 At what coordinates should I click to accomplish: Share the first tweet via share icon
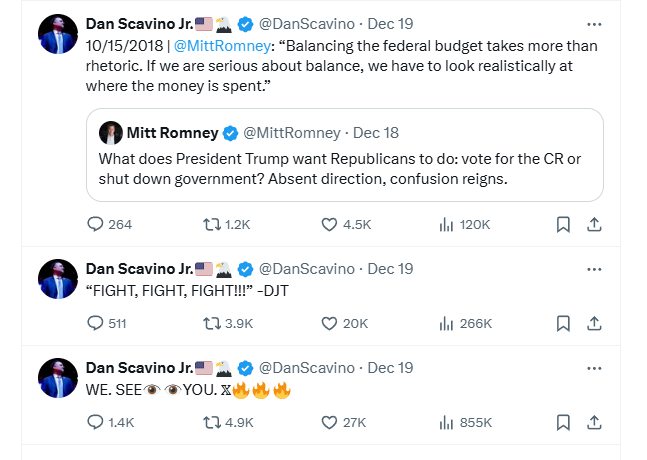(593, 224)
